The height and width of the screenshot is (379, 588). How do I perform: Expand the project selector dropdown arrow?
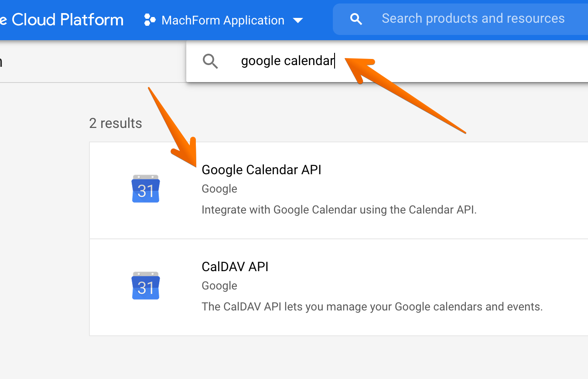click(x=298, y=21)
